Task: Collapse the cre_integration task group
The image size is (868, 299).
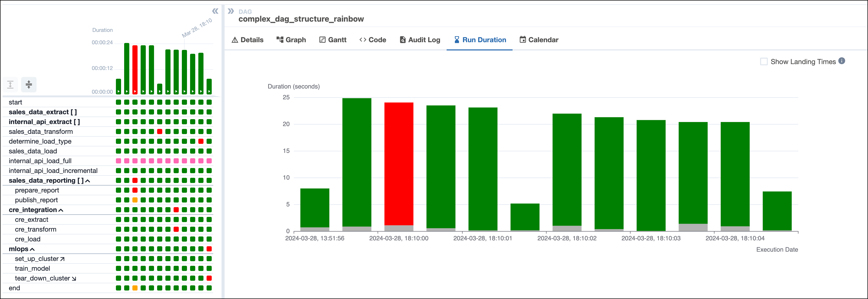Action: [61, 210]
